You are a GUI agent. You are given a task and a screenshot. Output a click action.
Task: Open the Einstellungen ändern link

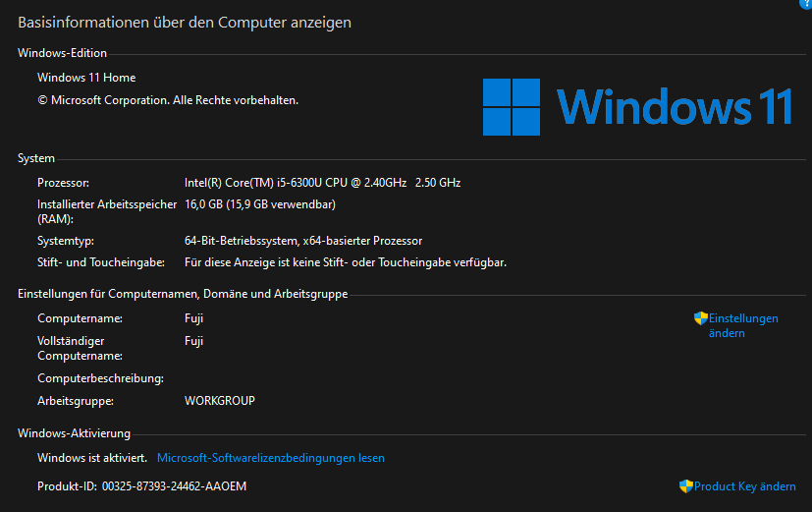coord(742,325)
